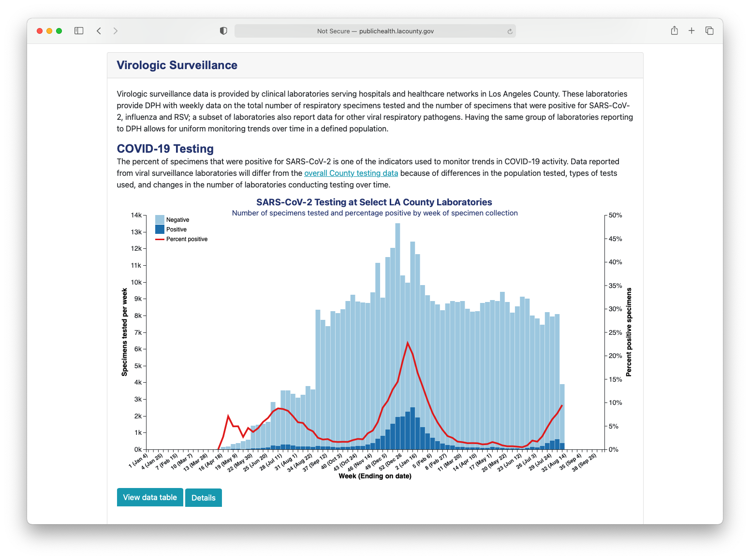Click the '1 (Jan 4)' x-axis label

point(138,460)
